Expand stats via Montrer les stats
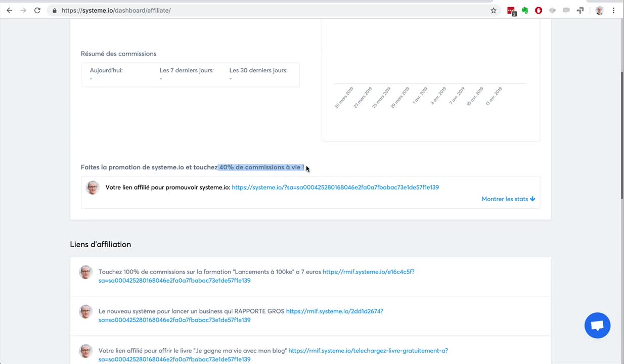The image size is (624, 364). coord(508,199)
